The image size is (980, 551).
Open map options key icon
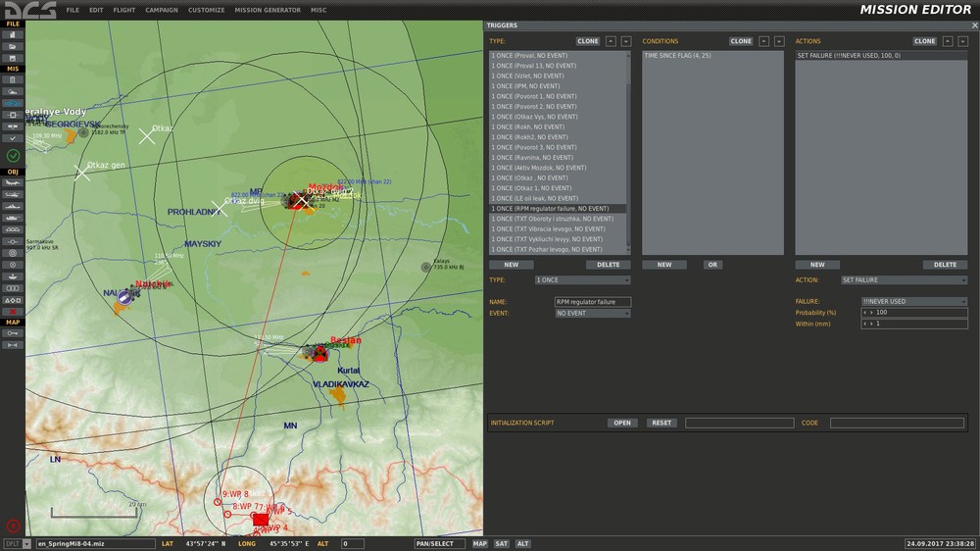click(13, 333)
